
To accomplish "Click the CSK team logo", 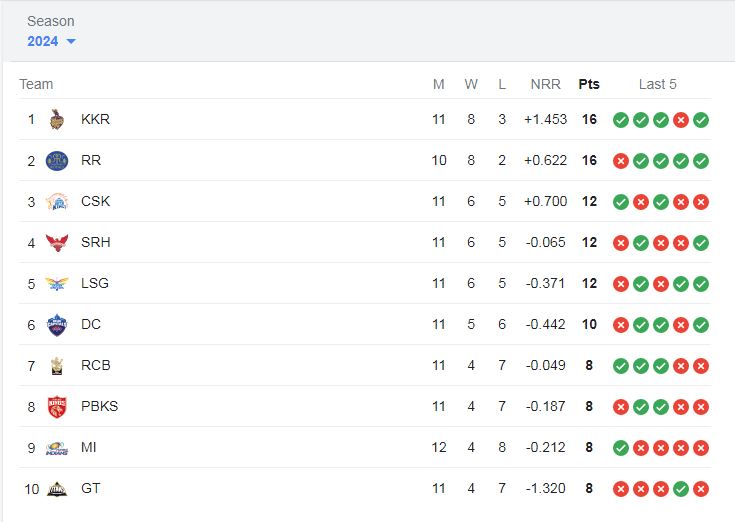I will pos(57,201).
